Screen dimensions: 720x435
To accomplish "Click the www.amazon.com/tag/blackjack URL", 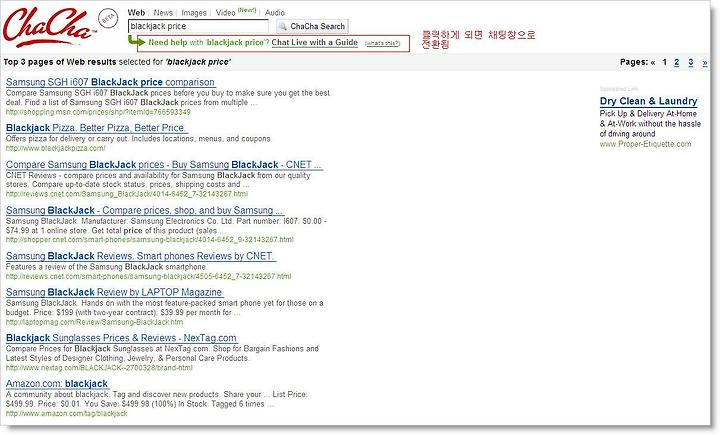I will click(x=67, y=413).
